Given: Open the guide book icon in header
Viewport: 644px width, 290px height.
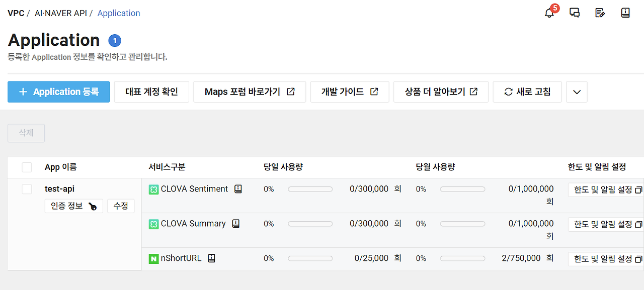Looking at the screenshot, I should tap(625, 13).
